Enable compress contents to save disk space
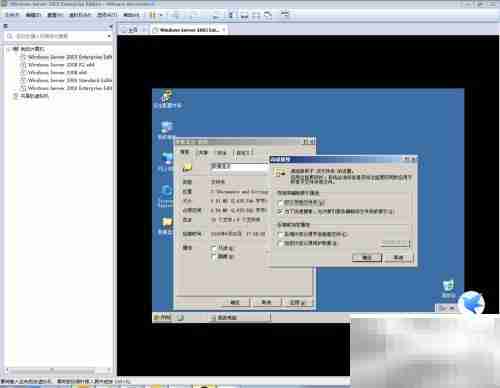Image resolution: width=500 pixels, height=388 pixels. [x=280, y=235]
